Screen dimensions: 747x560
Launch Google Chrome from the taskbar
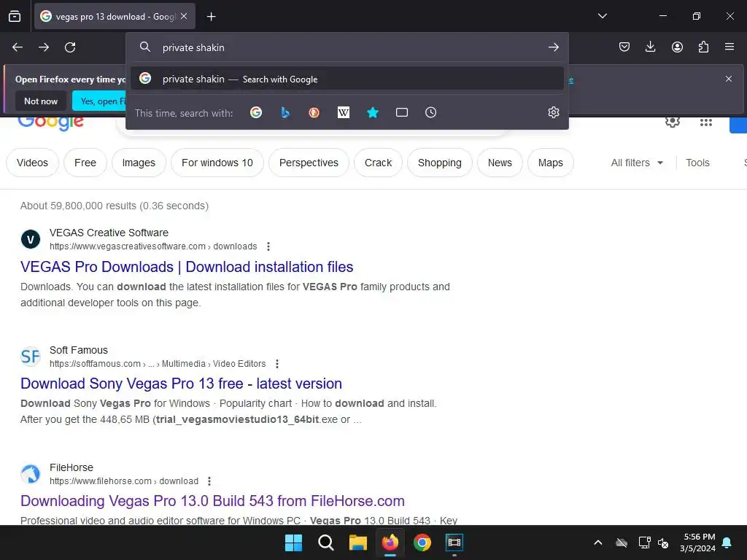(422, 542)
